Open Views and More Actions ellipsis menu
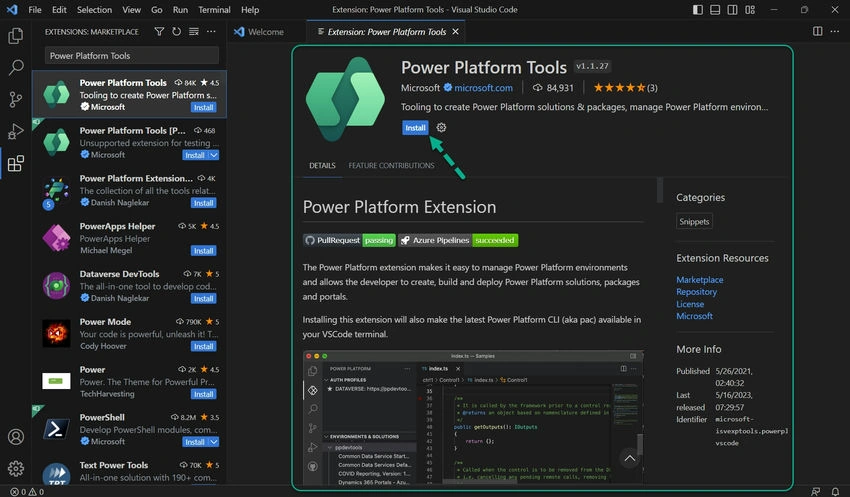Image resolution: width=850 pixels, height=497 pixels. pos(211,32)
